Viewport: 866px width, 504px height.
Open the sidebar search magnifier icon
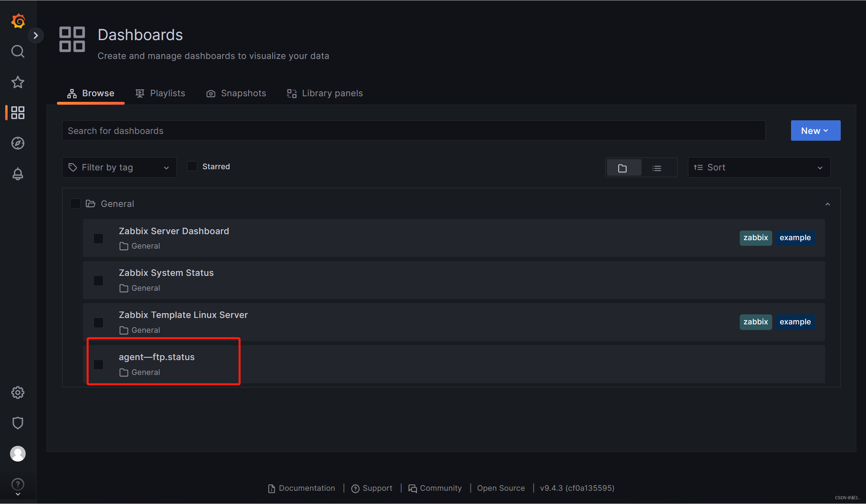18,51
